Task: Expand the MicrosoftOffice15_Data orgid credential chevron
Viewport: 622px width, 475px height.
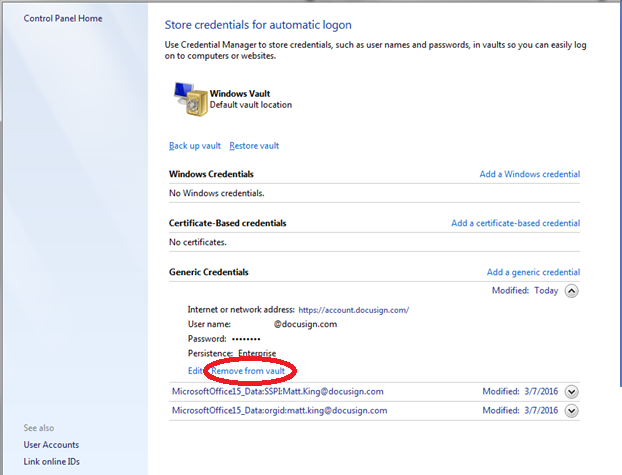Action: tap(571, 410)
